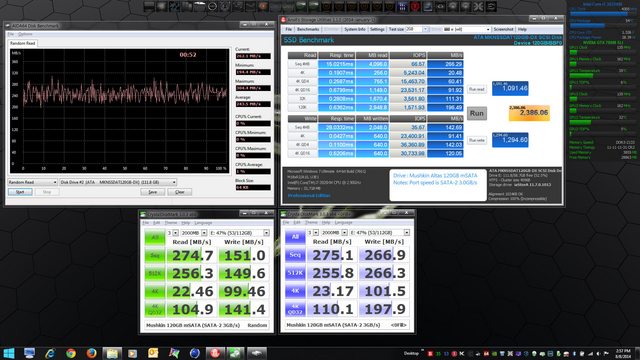Click the Windows Start button
The height and width of the screenshot is (360, 640).
pyautogui.click(x=9, y=353)
